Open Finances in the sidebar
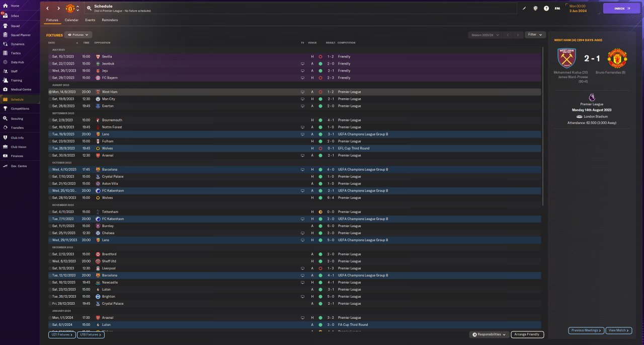 click(x=17, y=156)
